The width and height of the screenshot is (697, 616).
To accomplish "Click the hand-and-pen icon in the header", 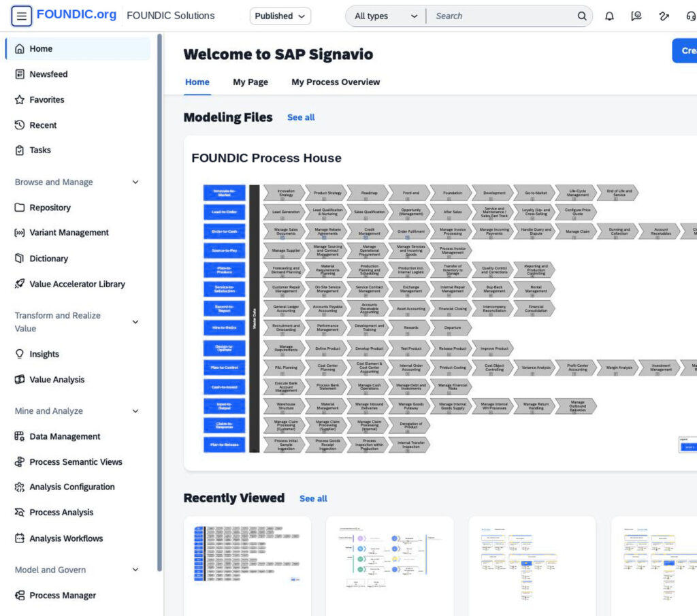I will [x=664, y=16].
